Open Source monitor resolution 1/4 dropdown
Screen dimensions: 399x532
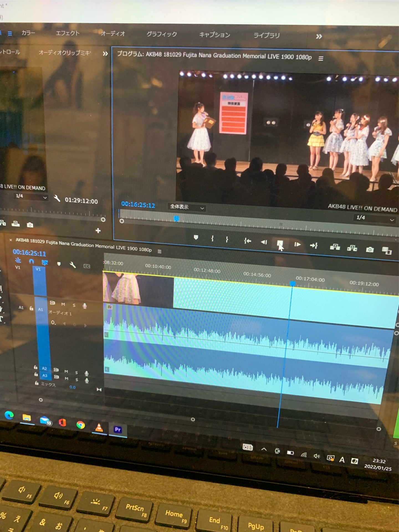[31, 196]
